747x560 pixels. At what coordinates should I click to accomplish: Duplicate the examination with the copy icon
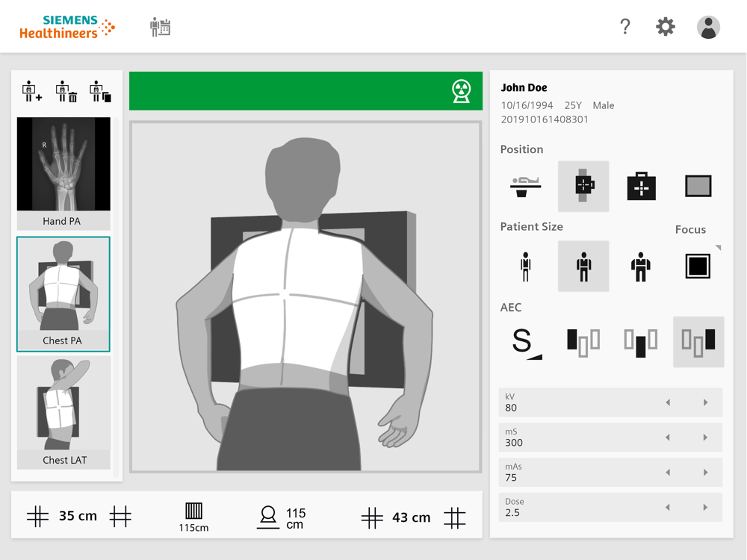coord(101,91)
